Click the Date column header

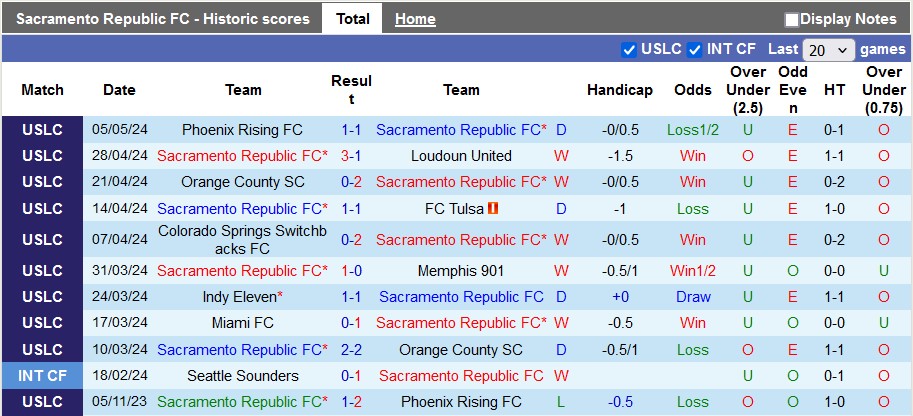point(119,90)
